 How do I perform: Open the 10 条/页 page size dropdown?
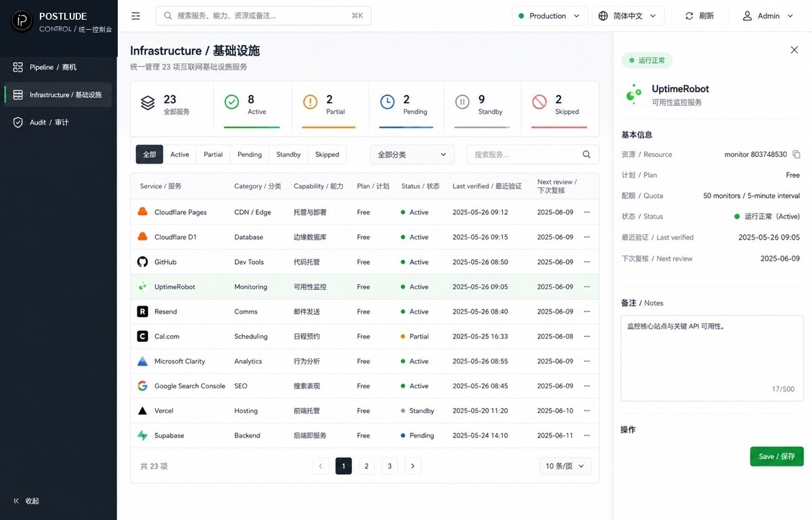pyautogui.click(x=566, y=466)
